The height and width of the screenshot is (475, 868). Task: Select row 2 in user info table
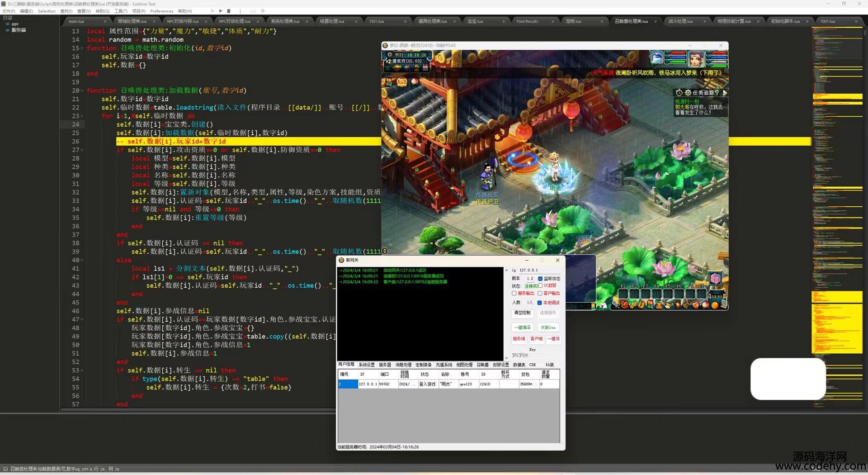point(448,384)
